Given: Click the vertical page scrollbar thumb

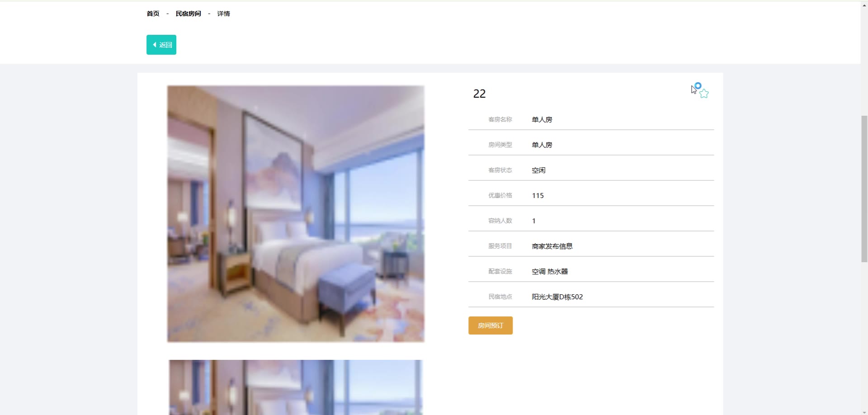Looking at the screenshot, I should [864, 189].
